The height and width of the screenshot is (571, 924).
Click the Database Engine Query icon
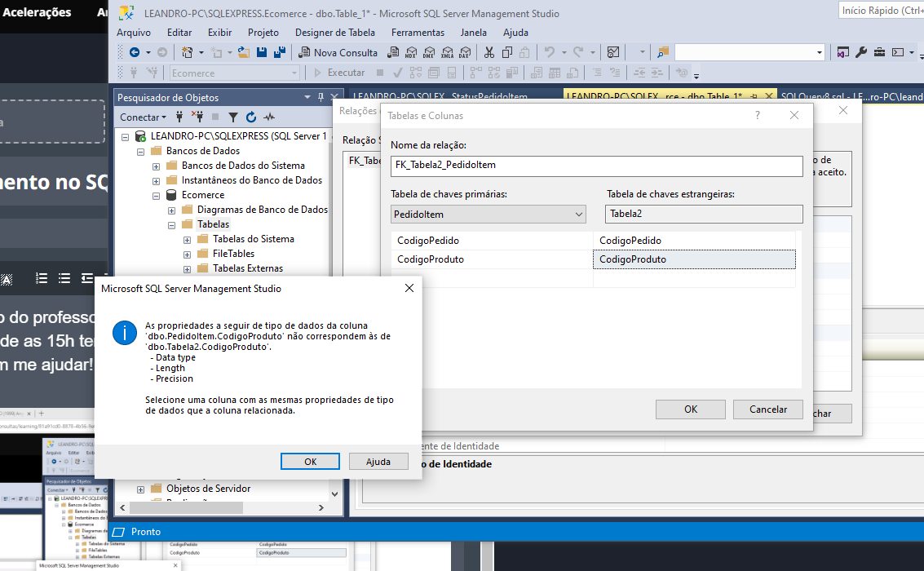393,52
